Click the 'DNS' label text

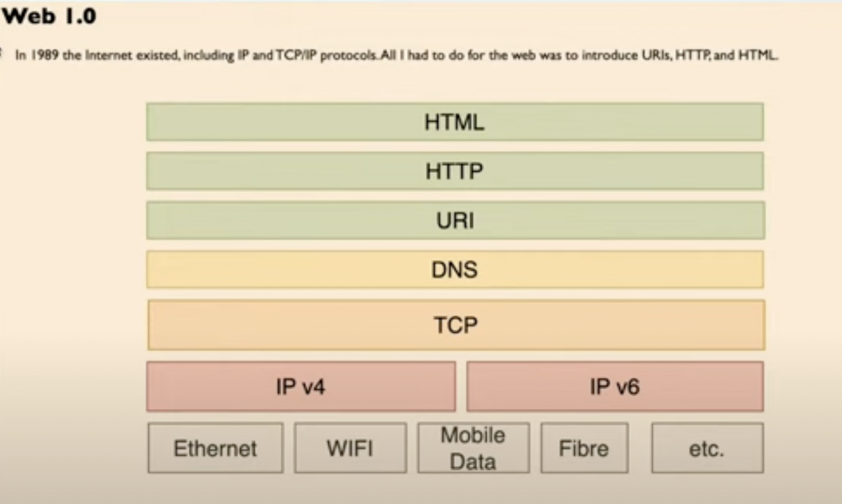point(454,270)
